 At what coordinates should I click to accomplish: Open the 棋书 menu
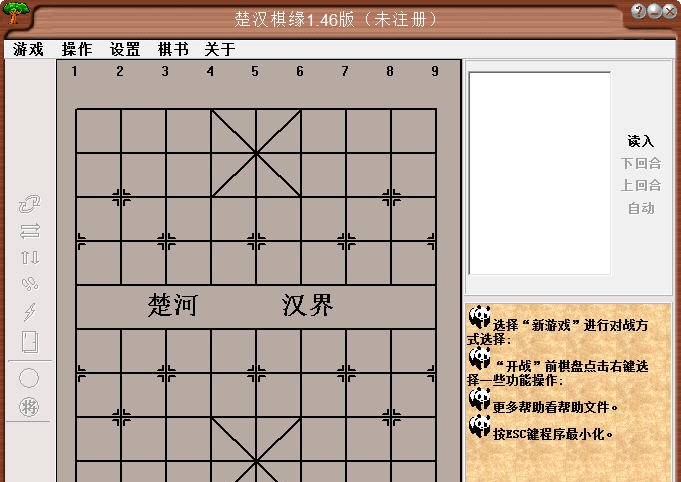[173, 49]
